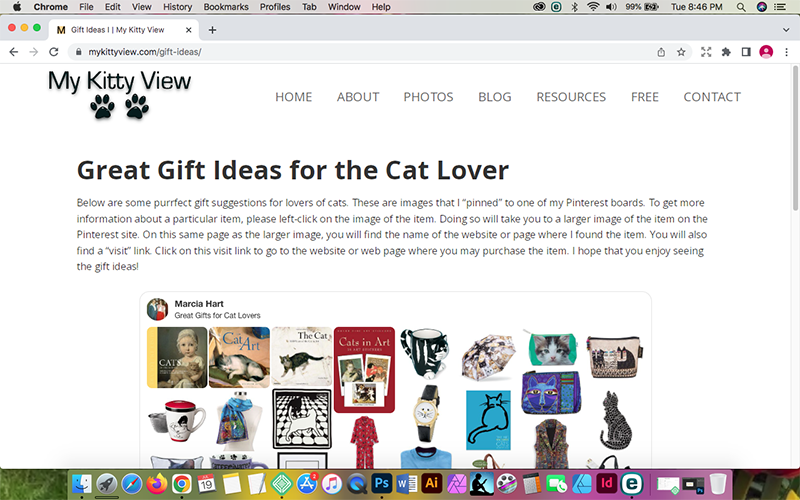Open the Bookmarks menu in menu bar
The width and height of the screenshot is (800, 500).
pyautogui.click(x=227, y=7)
